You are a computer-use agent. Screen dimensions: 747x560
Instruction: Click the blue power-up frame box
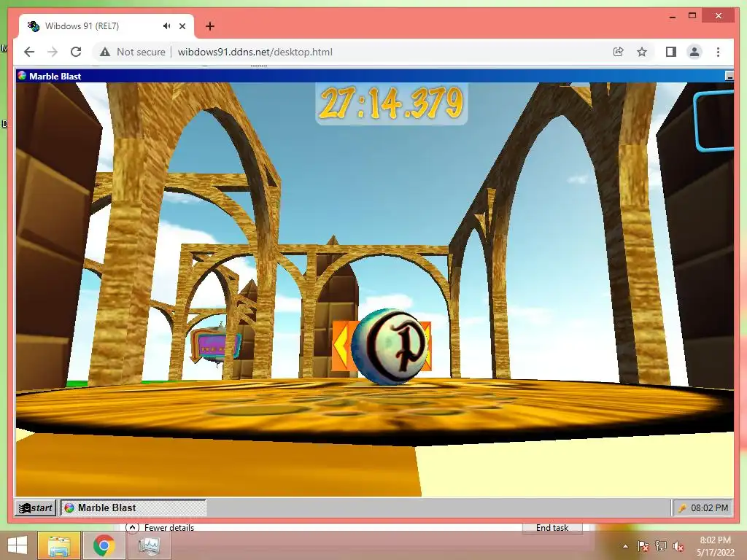click(713, 122)
